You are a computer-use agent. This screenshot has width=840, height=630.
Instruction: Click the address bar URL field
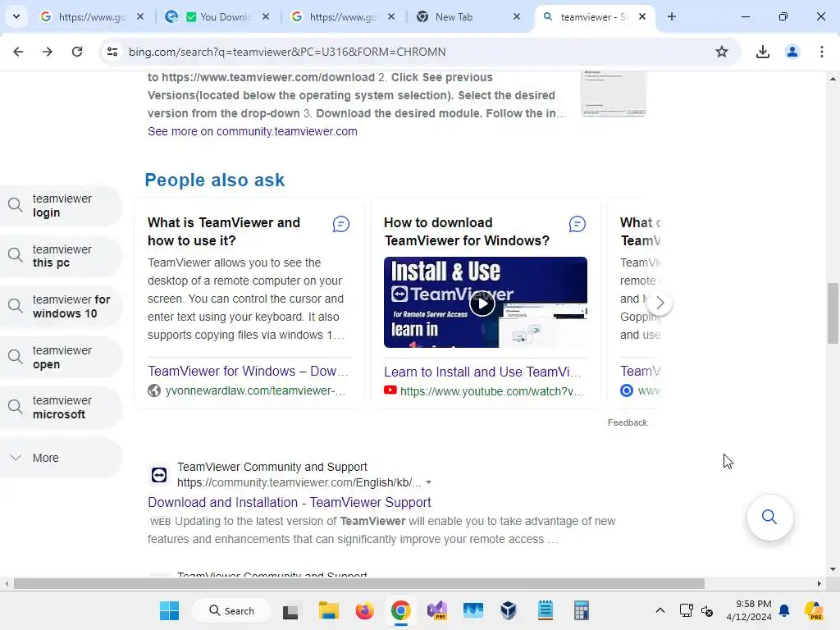(418, 52)
